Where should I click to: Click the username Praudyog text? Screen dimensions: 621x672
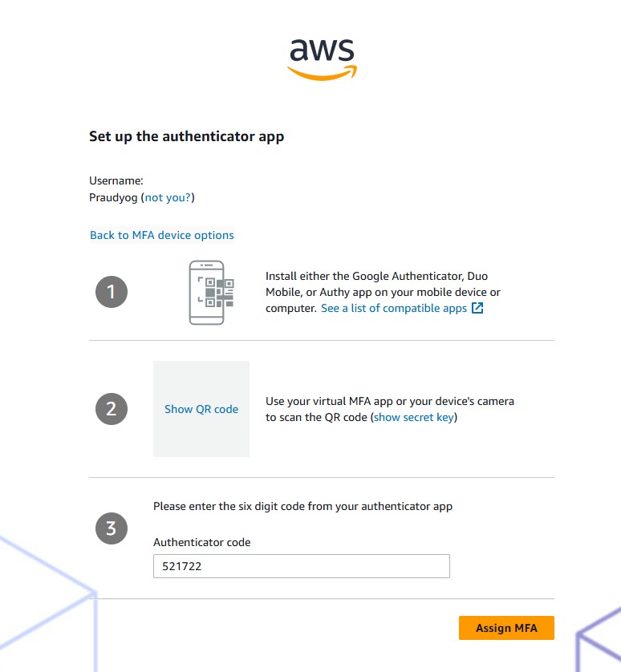[113, 197]
